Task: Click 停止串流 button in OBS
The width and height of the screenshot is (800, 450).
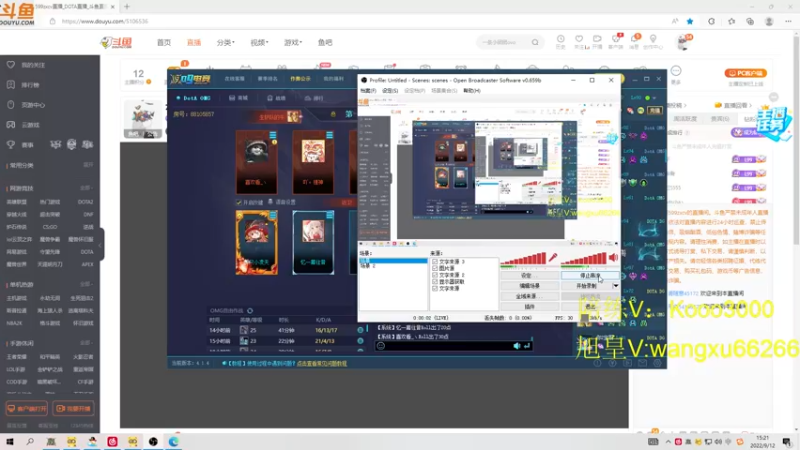Action: [x=590, y=276]
